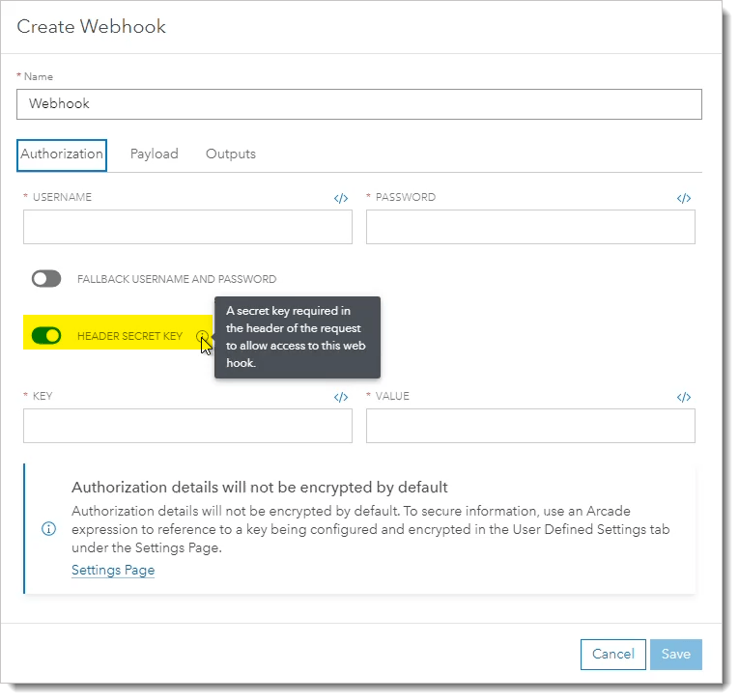
Task: Click into the Key input box
Action: pos(187,426)
